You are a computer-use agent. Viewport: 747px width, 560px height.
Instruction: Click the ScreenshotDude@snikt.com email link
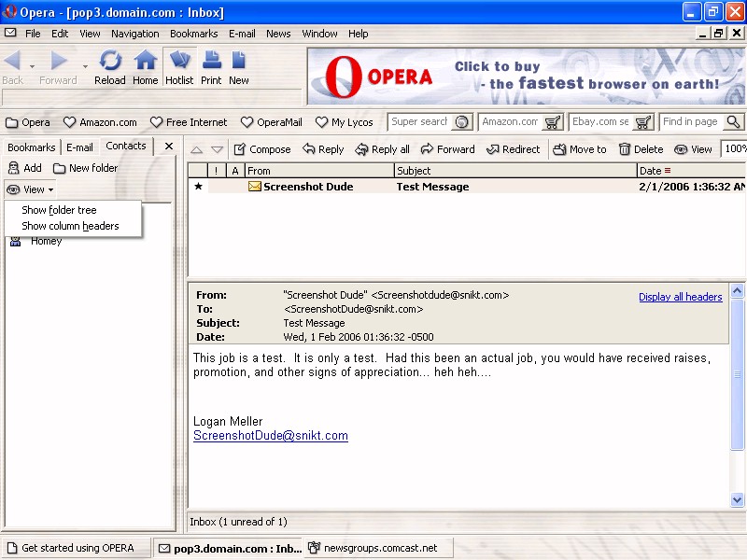(x=271, y=436)
